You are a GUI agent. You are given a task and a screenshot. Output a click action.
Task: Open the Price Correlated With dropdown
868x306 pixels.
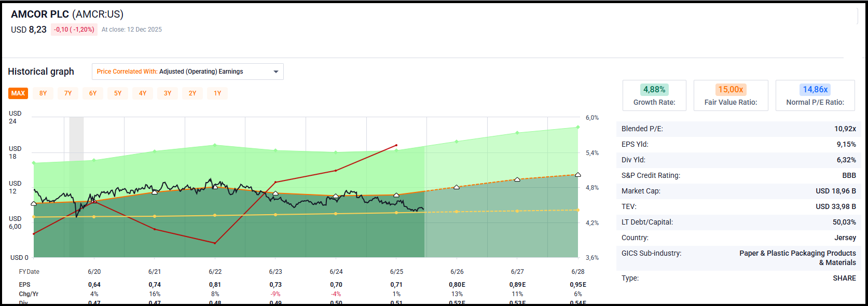[187, 72]
